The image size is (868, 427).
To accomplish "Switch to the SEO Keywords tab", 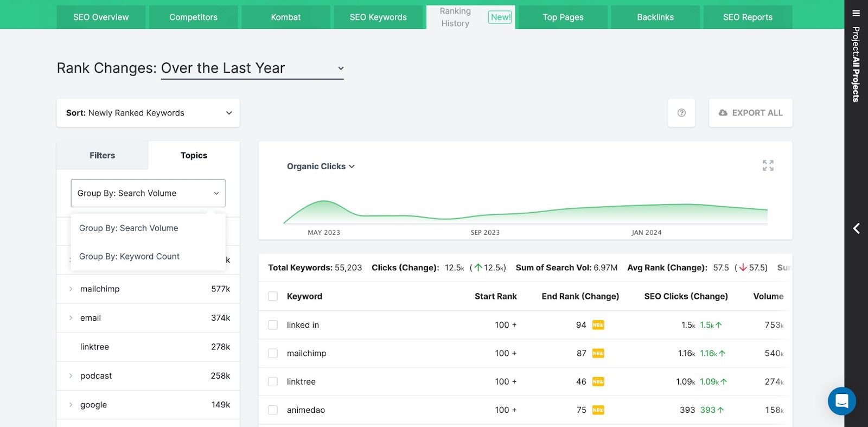I will tap(378, 17).
